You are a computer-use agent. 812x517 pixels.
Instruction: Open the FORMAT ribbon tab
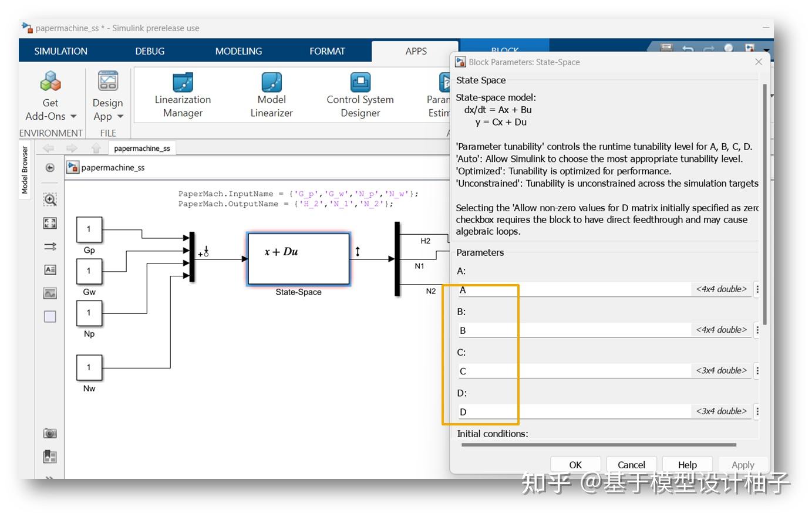tap(327, 51)
